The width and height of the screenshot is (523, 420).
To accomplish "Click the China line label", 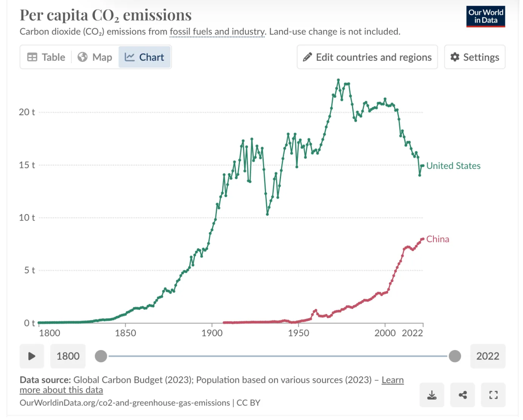I will pyautogui.click(x=438, y=239).
